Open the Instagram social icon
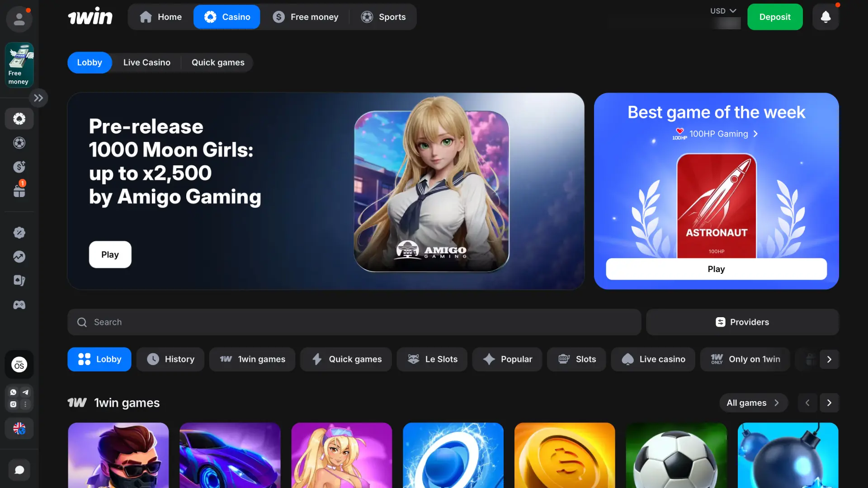 click(13, 404)
